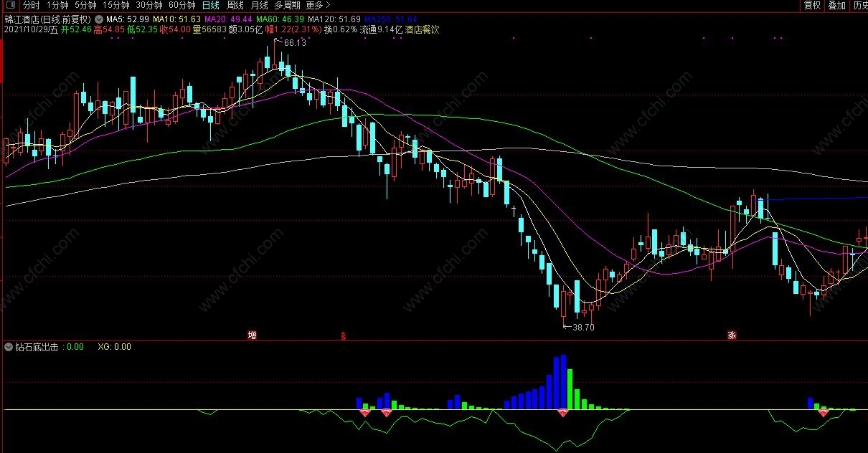Image resolution: width=868 pixels, height=453 pixels.
Task: Select the 30分钟 period
Action: tap(149, 5)
